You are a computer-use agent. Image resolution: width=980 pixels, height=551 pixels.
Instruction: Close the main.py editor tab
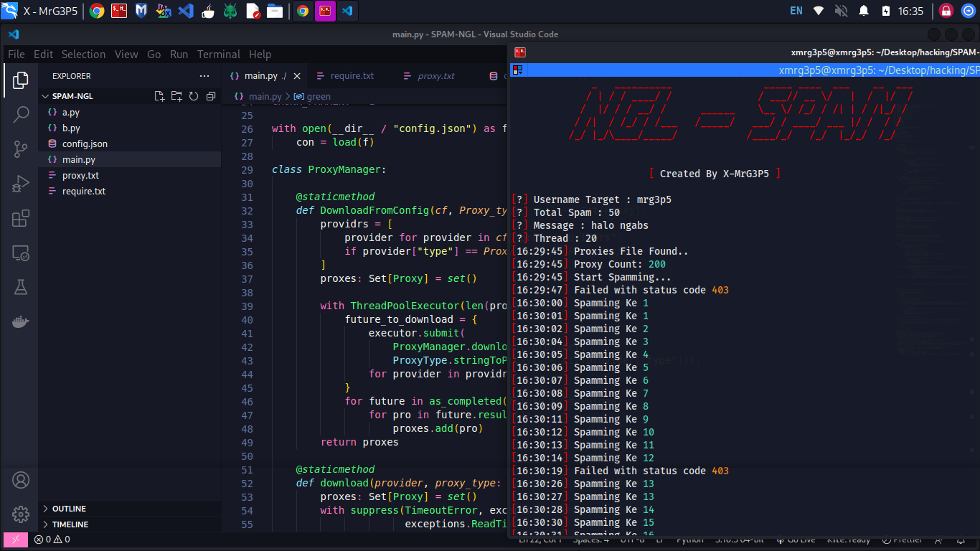coord(297,76)
